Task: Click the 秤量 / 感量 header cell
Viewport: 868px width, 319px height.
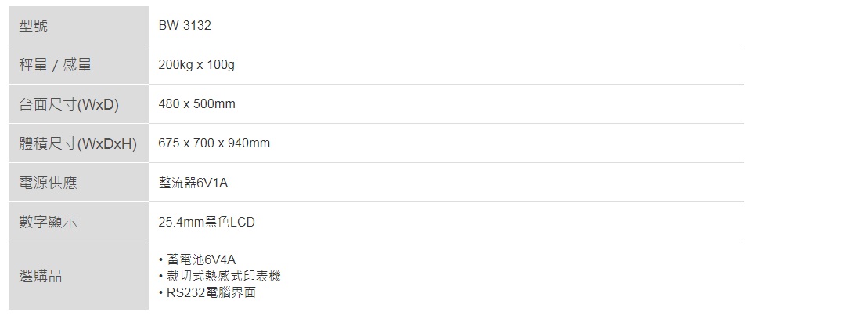Action: [x=56, y=65]
